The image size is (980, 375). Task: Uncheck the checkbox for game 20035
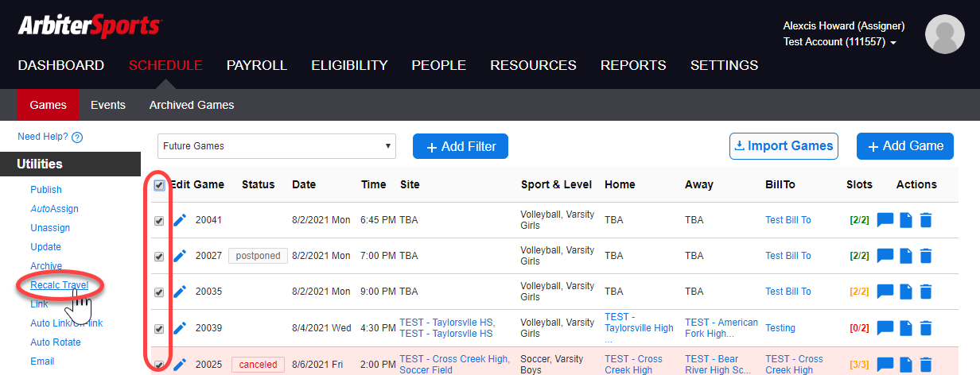click(x=159, y=292)
